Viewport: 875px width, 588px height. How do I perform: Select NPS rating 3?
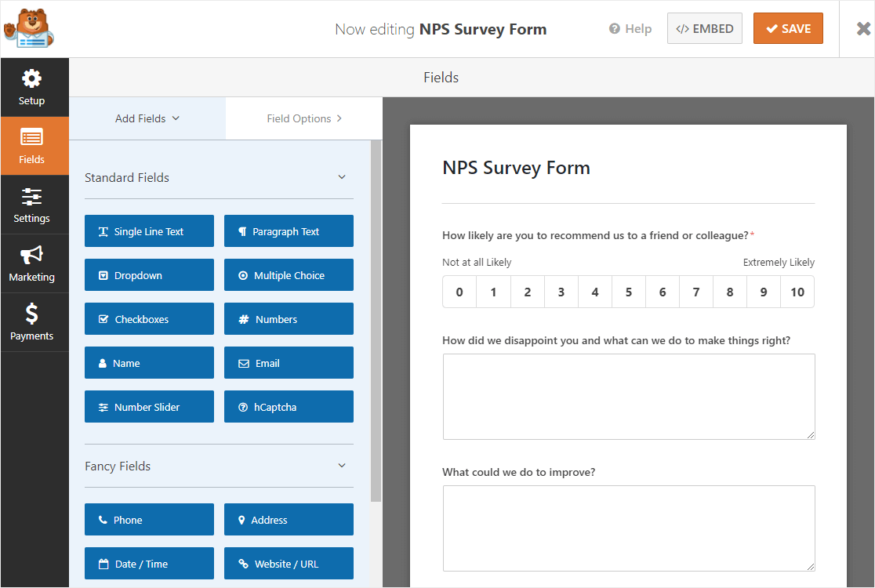point(561,292)
